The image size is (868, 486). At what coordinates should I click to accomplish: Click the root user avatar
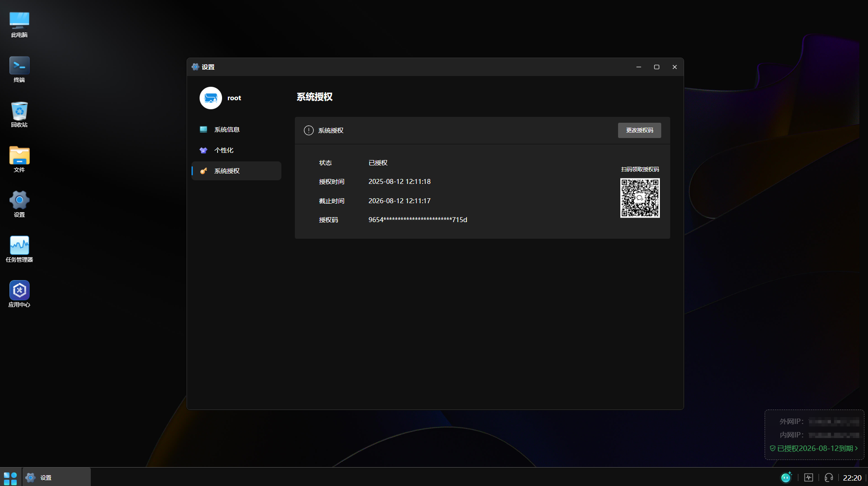tap(211, 98)
